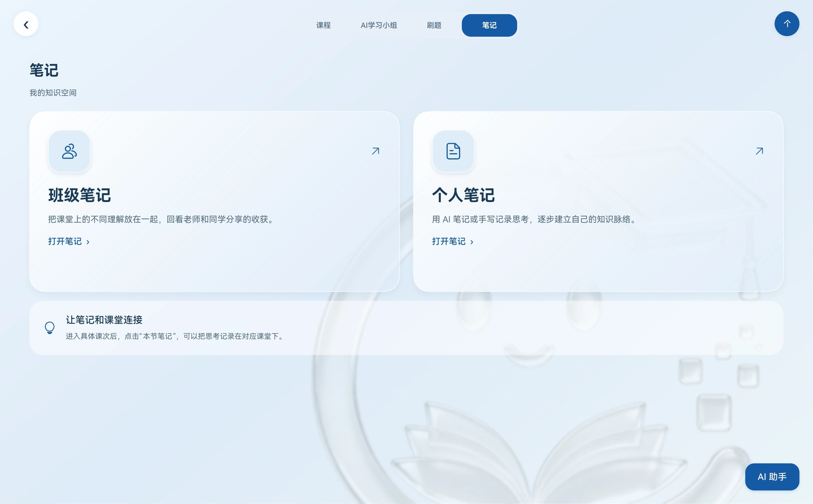
Task: Click the 我的知识空间 subtitle
Action: coord(53,93)
